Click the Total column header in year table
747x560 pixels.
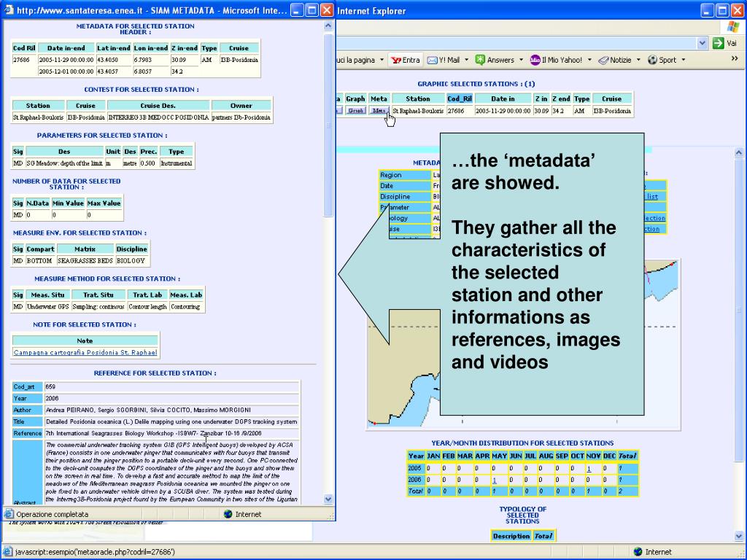pyautogui.click(x=627, y=456)
